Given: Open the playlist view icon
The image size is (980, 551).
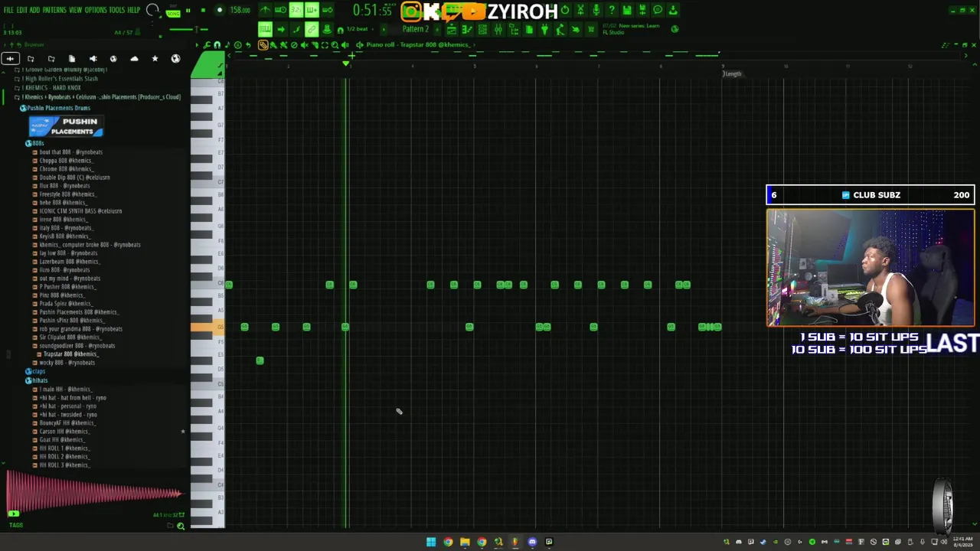Looking at the screenshot, I should (x=452, y=29).
